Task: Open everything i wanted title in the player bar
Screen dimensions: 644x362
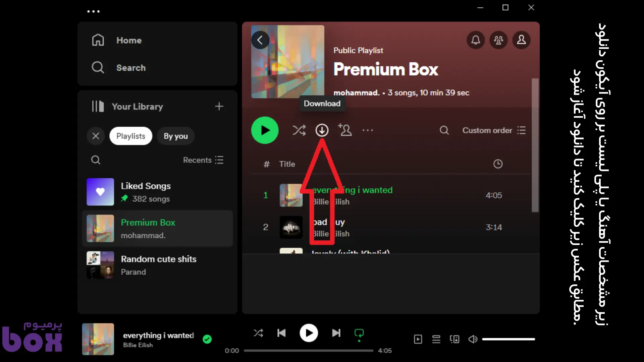Action: (158, 336)
